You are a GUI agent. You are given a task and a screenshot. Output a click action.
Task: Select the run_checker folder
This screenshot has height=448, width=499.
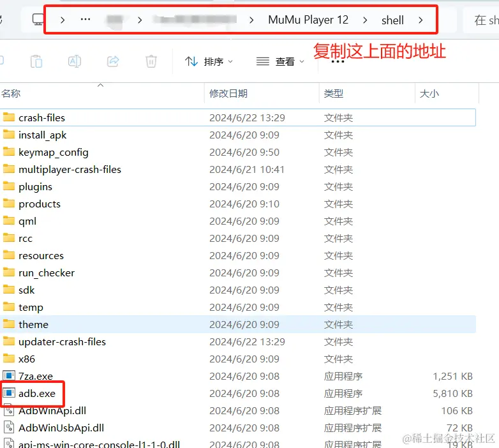(238, 273)
